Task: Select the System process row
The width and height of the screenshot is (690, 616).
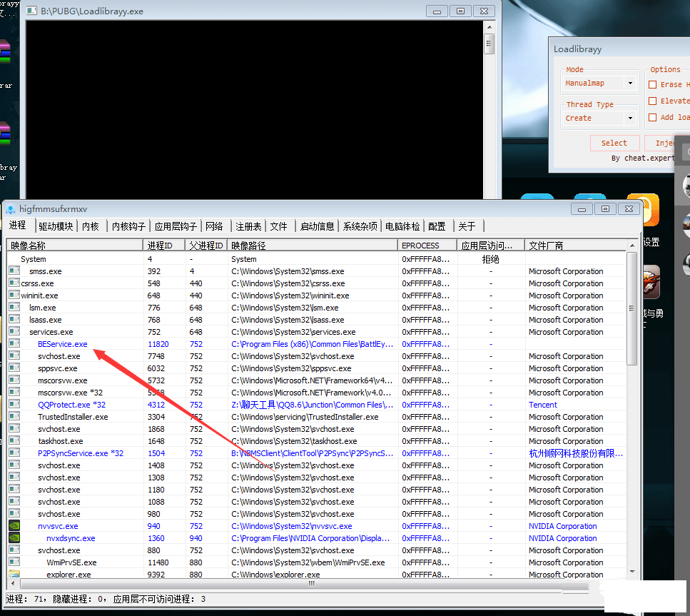Action: tap(316, 259)
